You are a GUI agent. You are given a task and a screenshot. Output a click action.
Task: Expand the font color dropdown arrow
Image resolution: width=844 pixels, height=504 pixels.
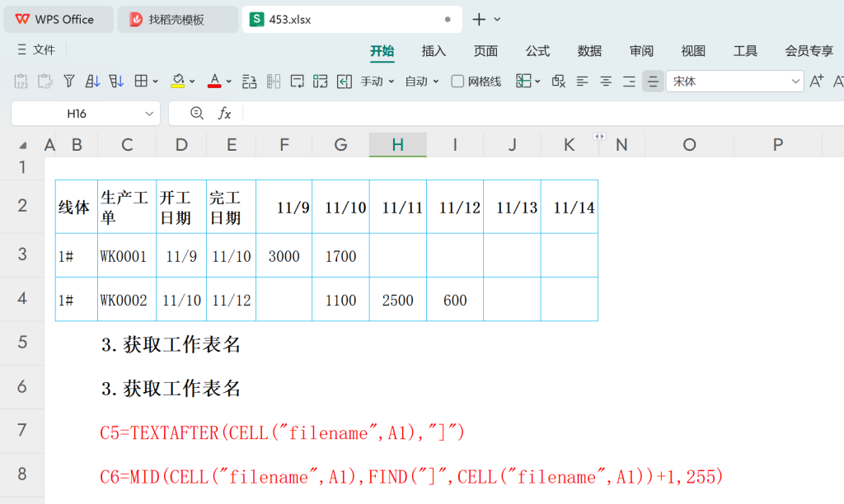pos(229,82)
